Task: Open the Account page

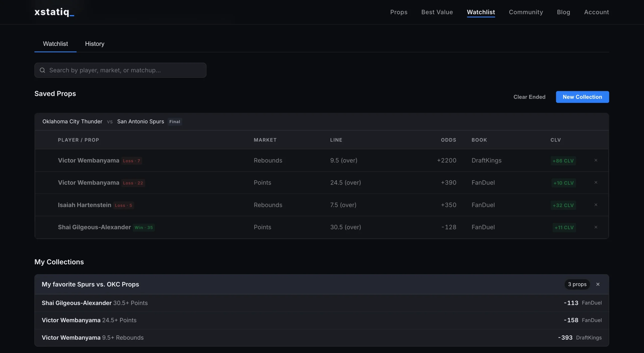Action: (596, 12)
